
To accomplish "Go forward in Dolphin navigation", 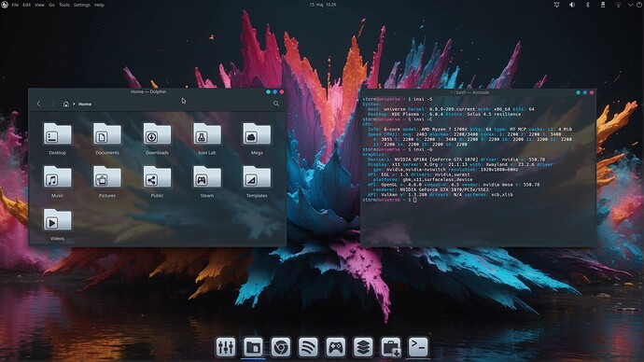I will 52,104.
